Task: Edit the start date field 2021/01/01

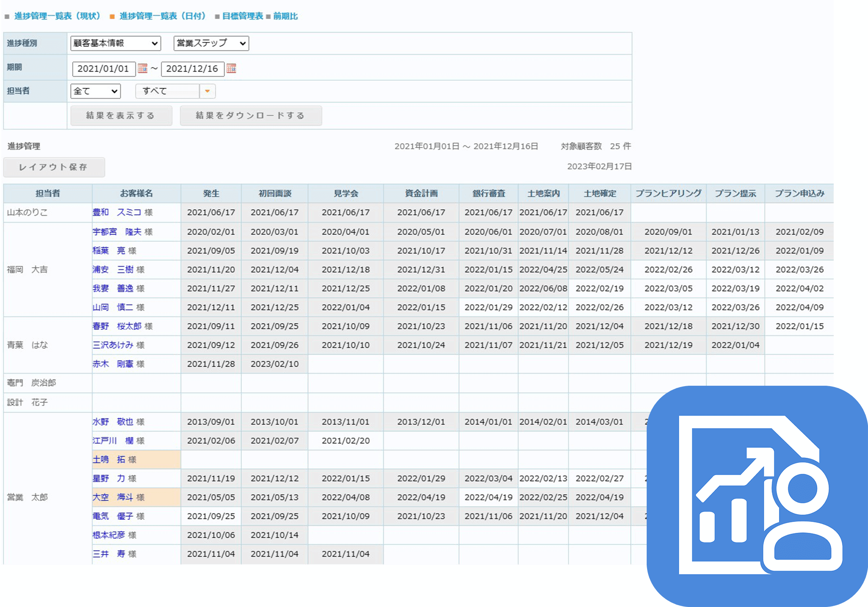Action: 103,69
